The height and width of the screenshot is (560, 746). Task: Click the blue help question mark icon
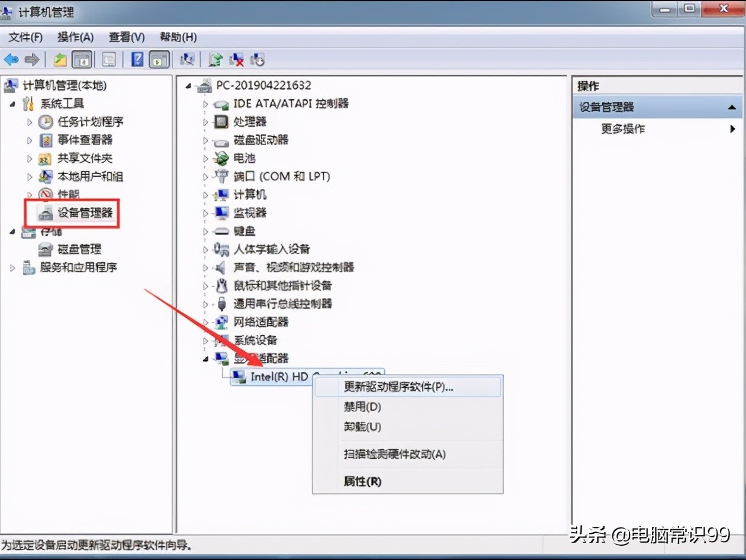(137, 59)
